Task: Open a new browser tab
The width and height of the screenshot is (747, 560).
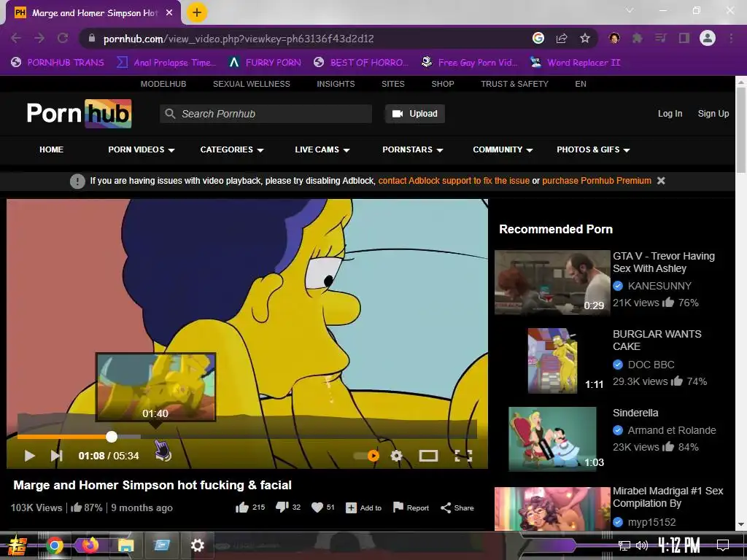Action: click(x=196, y=12)
